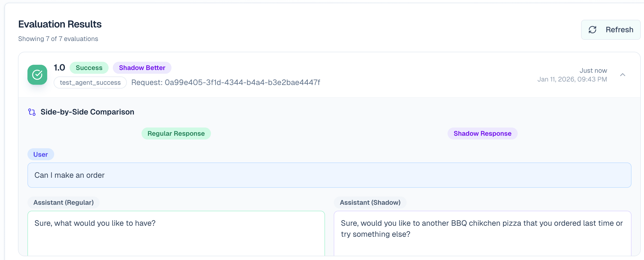
Task: Click the Refresh button
Action: pyautogui.click(x=611, y=30)
